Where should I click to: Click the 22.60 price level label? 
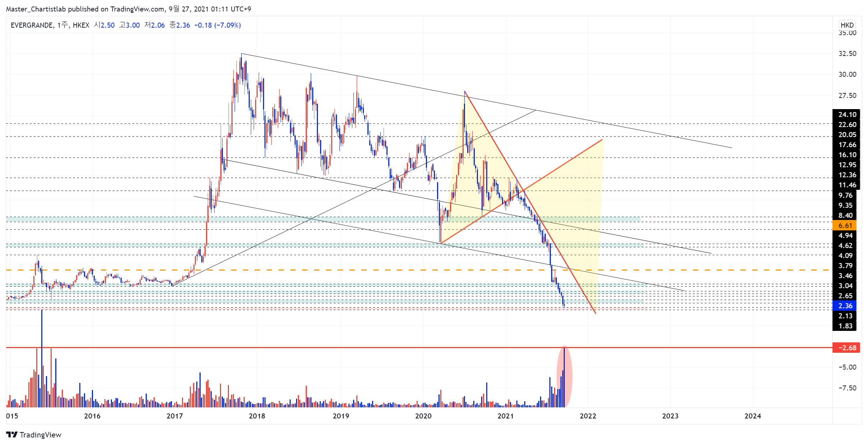click(x=846, y=125)
